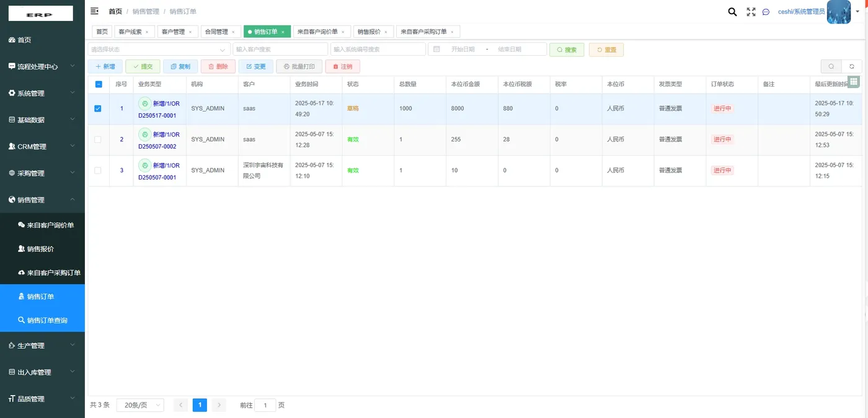Check the checkbox for row 3

pyautogui.click(x=98, y=170)
